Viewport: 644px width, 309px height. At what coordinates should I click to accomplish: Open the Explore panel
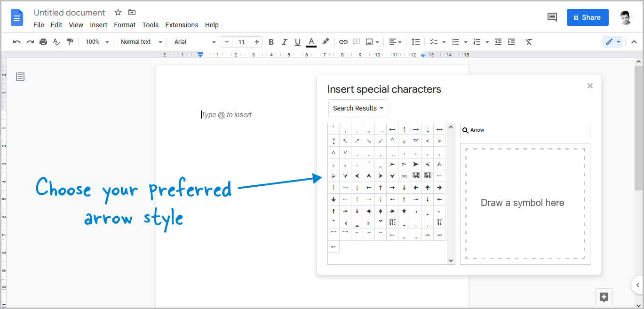coord(604,297)
